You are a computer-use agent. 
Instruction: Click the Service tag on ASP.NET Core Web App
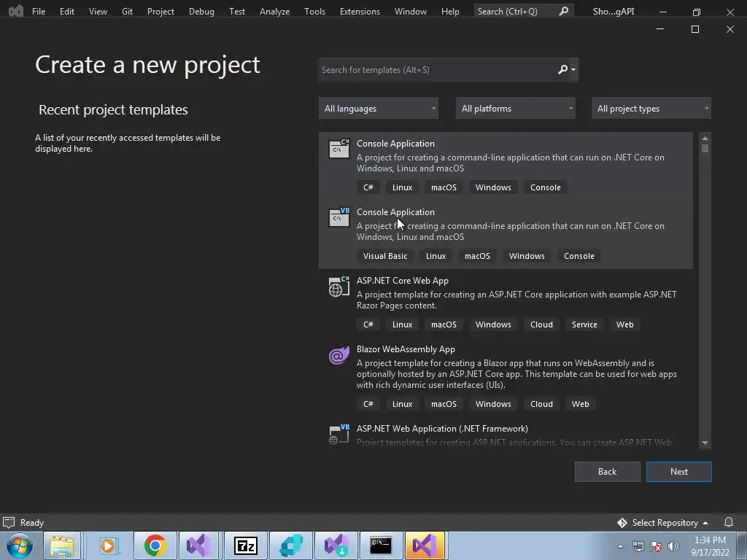(x=584, y=324)
